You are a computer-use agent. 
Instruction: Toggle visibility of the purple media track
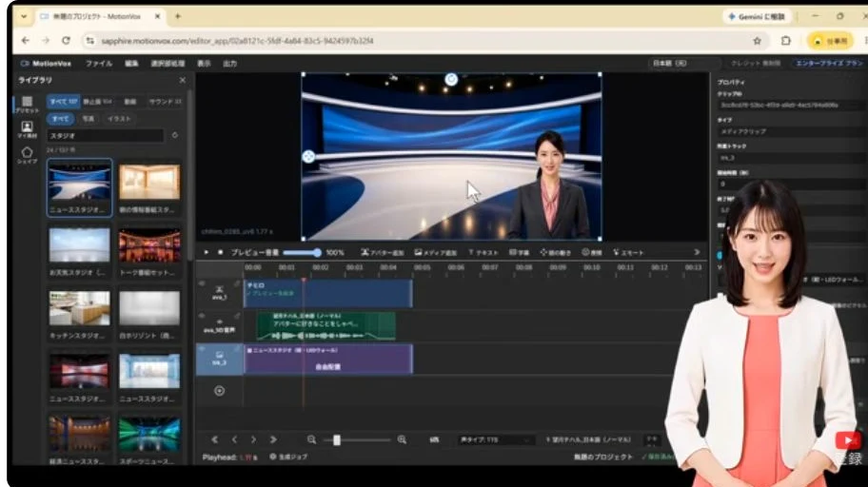coord(202,349)
